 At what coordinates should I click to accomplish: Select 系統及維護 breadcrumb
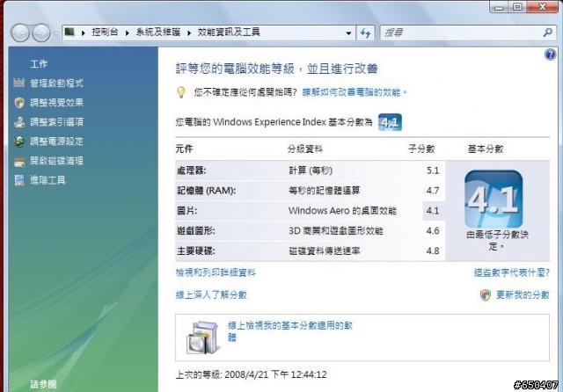(x=158, y=33)
